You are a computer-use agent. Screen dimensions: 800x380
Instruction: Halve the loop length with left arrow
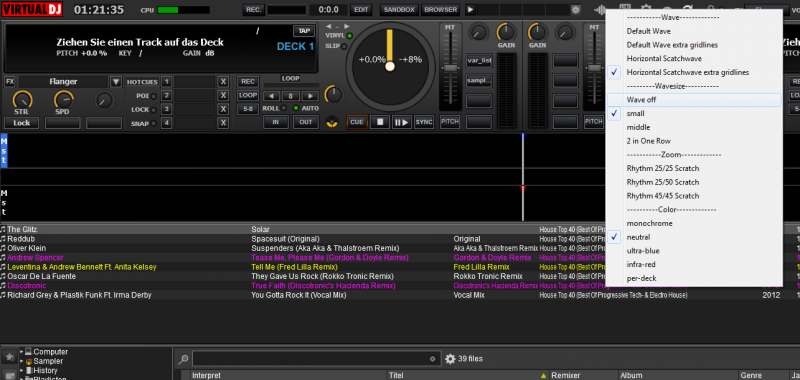pyautogui.click(x=271, y=96)
